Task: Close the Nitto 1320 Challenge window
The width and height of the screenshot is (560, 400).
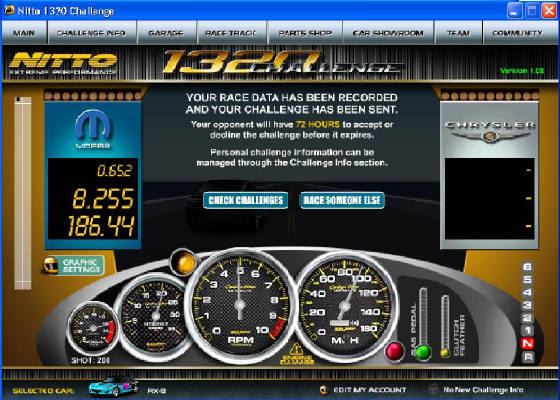Action: (549, 11)
